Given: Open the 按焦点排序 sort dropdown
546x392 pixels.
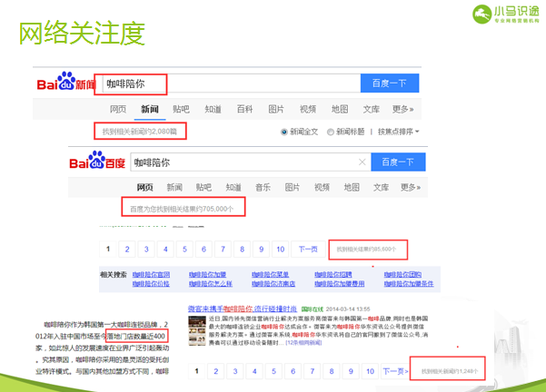Looking at the screenshot, I should [x=398, y=132].
